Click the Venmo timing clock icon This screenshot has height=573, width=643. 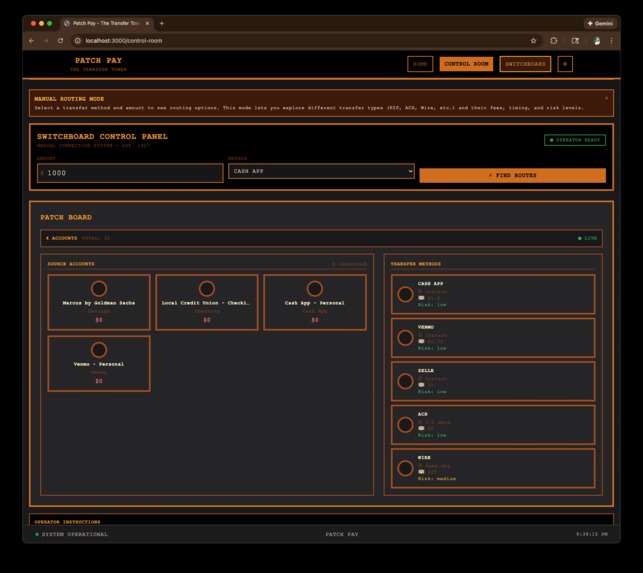click(x=420, y=335)
